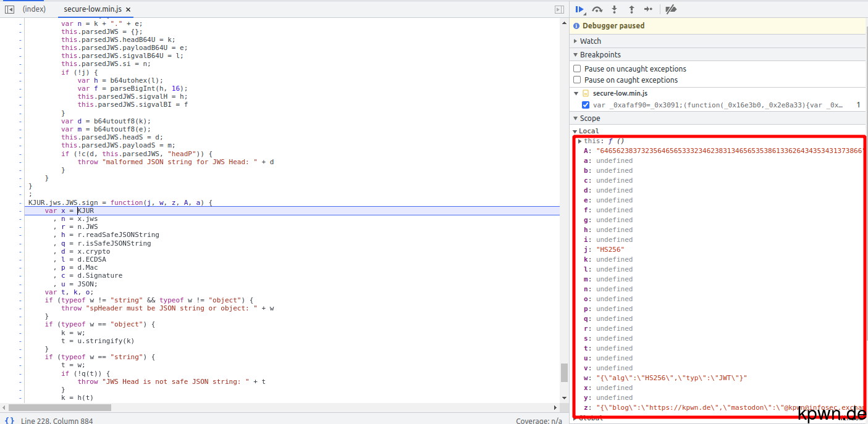The width and height of the screenshot is (868, 424).
Task: Collapse the Scope section
Action: point(576,118)
